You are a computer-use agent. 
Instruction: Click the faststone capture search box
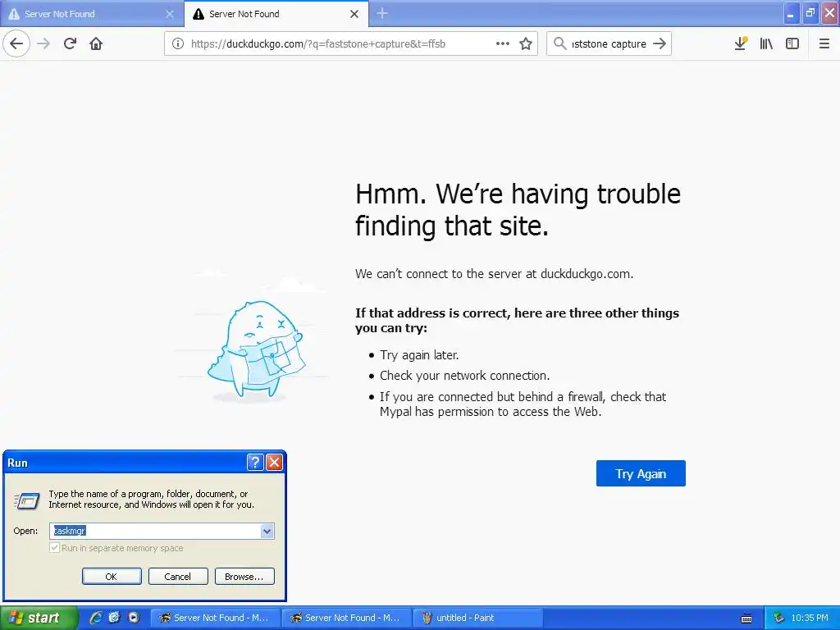pos(609,44)
